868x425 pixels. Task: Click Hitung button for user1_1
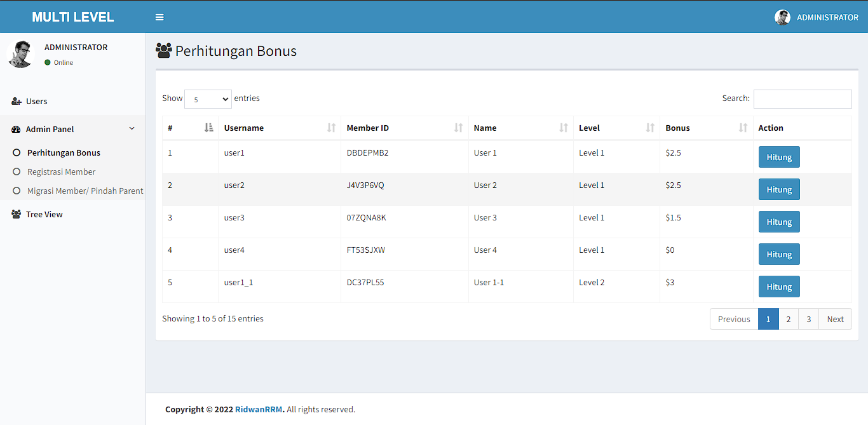(x=779, y=287)
